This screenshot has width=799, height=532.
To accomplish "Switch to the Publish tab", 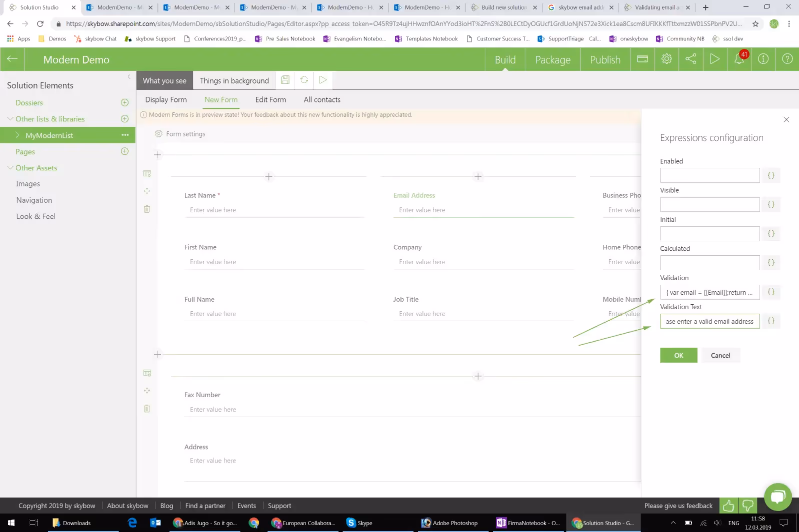I will [605, 59].
